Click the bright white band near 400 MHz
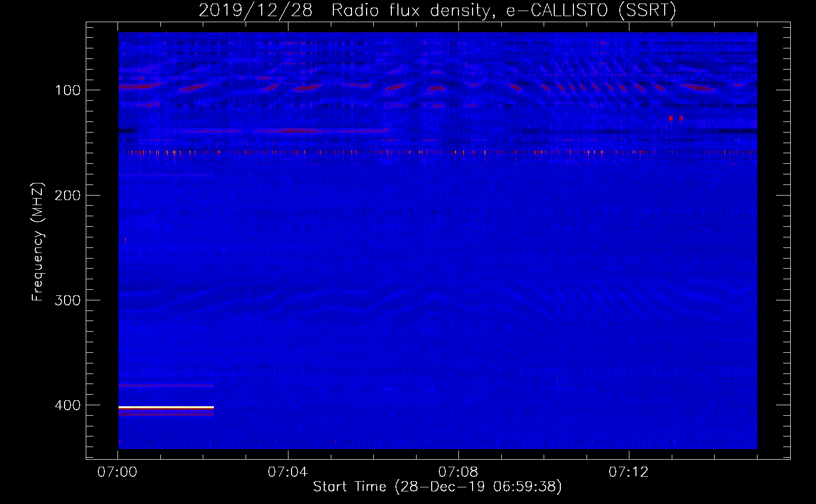This screenshot has width=816, height=504. (166, 407)
